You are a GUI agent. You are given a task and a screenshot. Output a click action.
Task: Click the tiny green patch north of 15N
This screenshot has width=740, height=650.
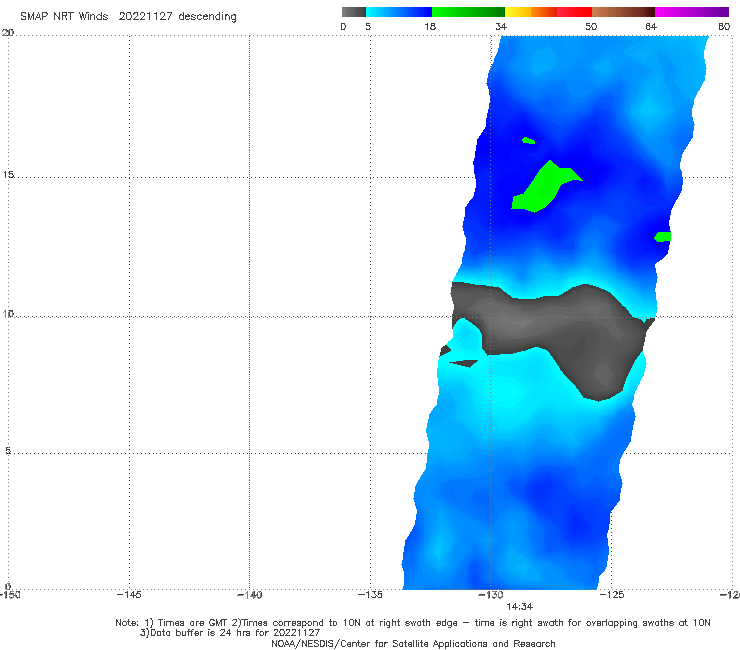pos(529,140)
